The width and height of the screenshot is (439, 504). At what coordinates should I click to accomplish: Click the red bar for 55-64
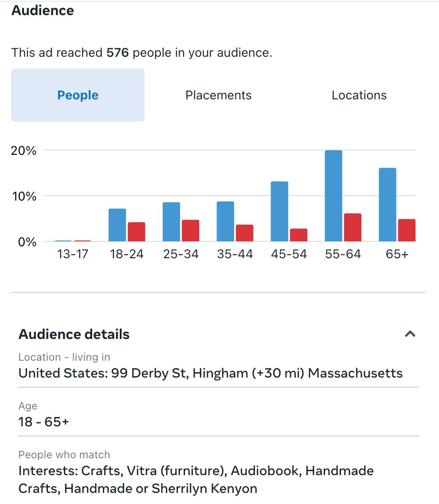(353, 228)
